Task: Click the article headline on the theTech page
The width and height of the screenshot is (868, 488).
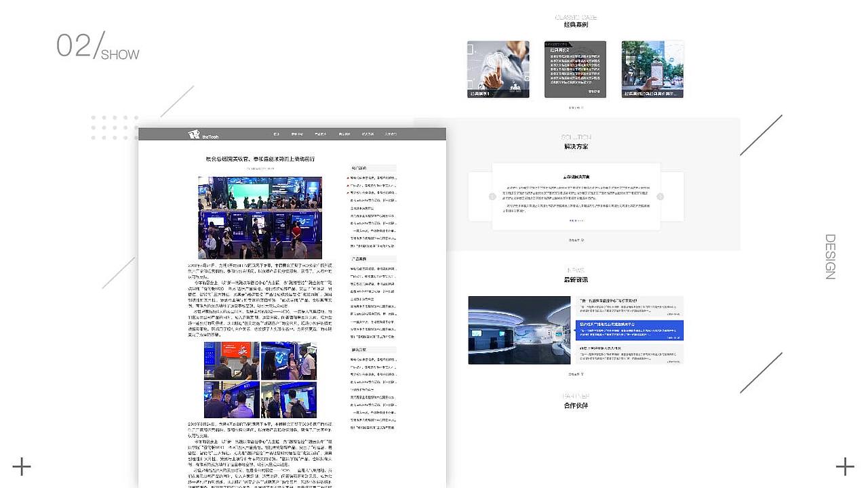Action: tap(260, 159)
